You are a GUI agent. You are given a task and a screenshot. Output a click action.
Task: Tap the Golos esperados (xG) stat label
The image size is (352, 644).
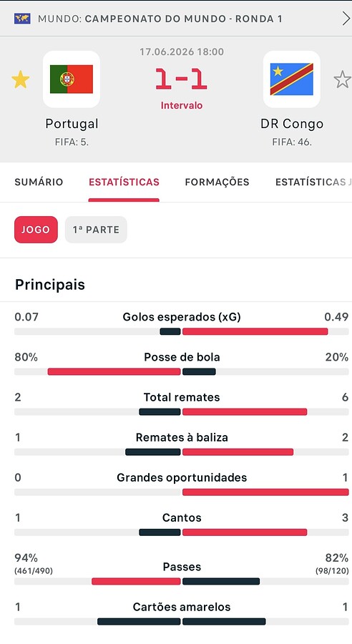coord(182,317)
